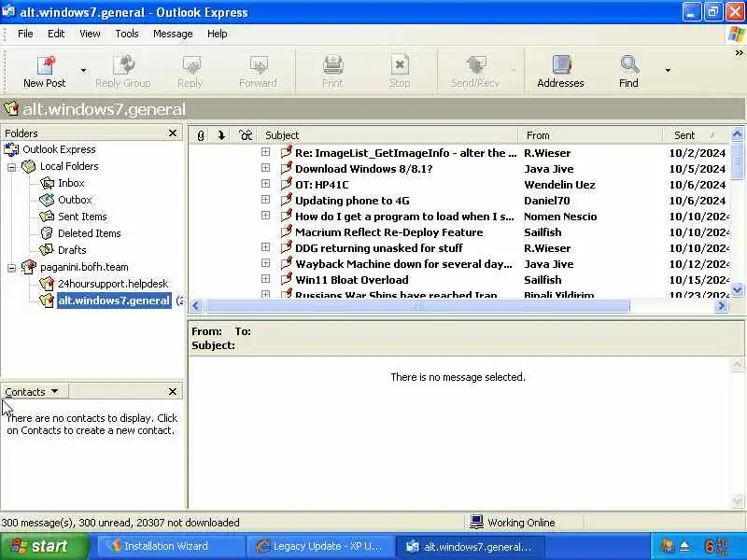
Task: Show more toolbar buttons chevron
Action: 739,52
